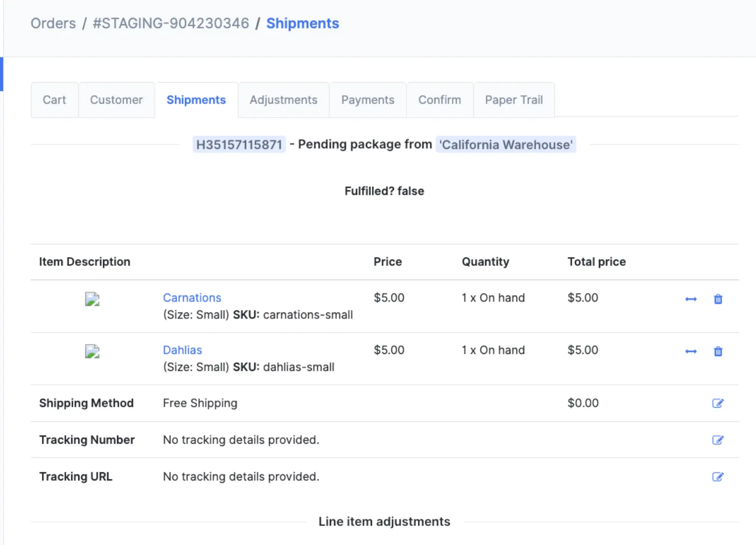756x545 pixels.
Task: Click the 'Fulfilled? false' text
Action: (x=385, y=191)
